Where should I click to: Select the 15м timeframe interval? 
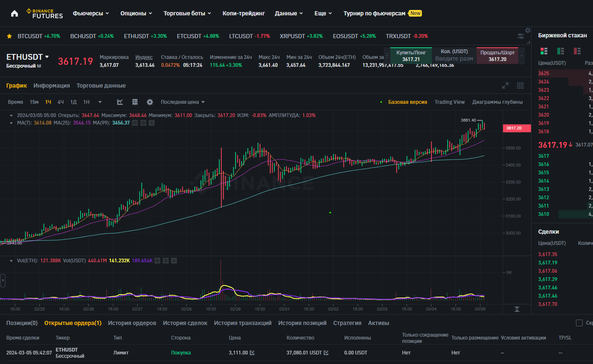point(34,102)
